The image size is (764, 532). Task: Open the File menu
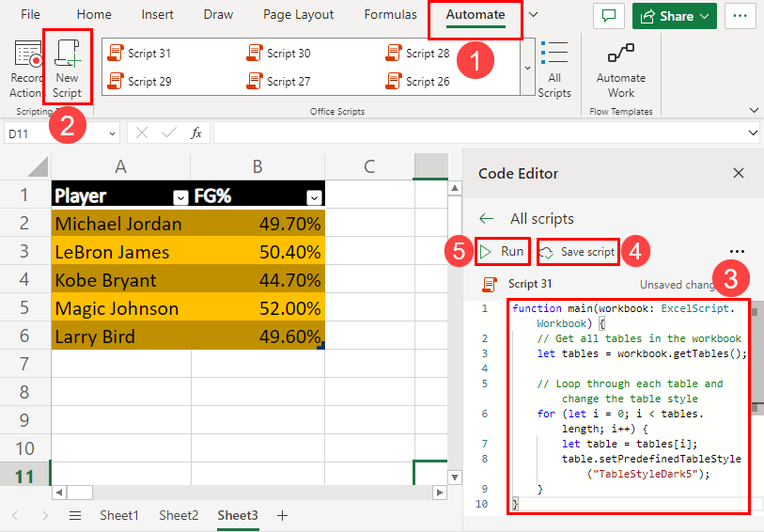tap(30, 15)
